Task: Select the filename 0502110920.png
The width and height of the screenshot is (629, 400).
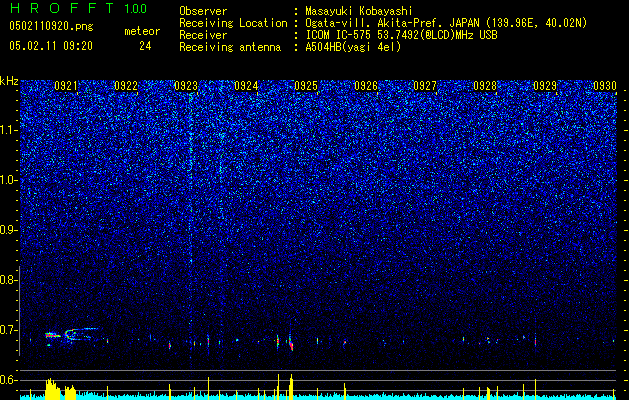Action: pos(51,26)
